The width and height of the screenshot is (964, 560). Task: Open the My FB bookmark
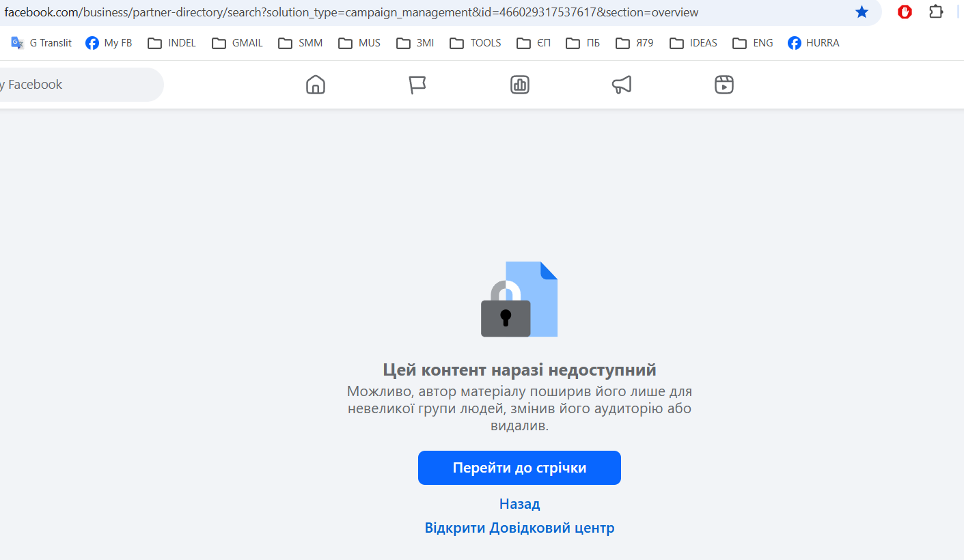109,43
